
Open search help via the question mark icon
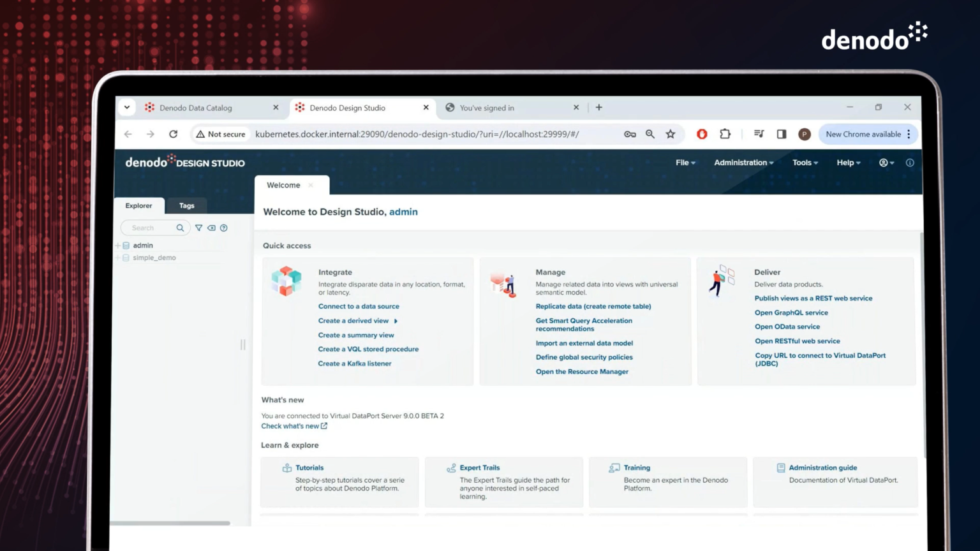[223, 228]
